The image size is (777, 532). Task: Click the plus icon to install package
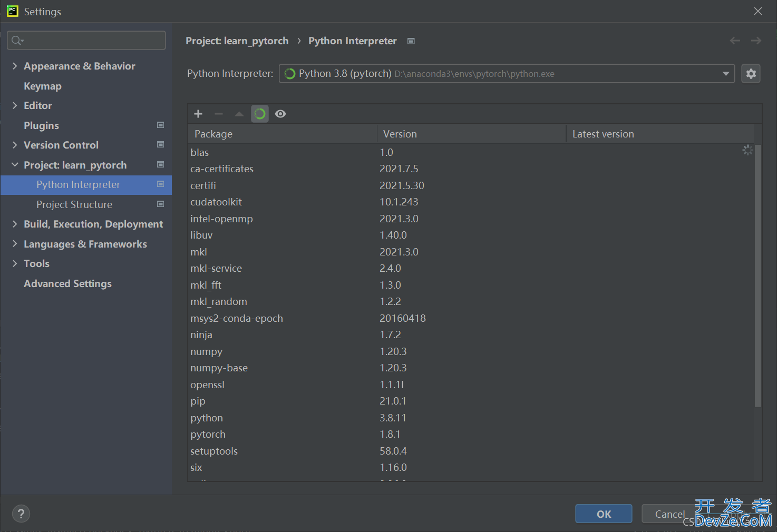tap(198, 114)
